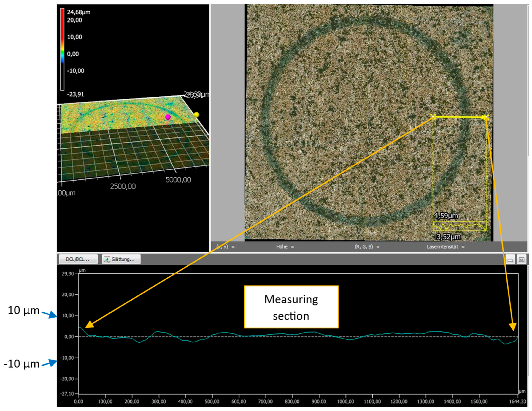
Task: Click the magenta marker sphere in 3D view
Action: (x=168, y=117)
